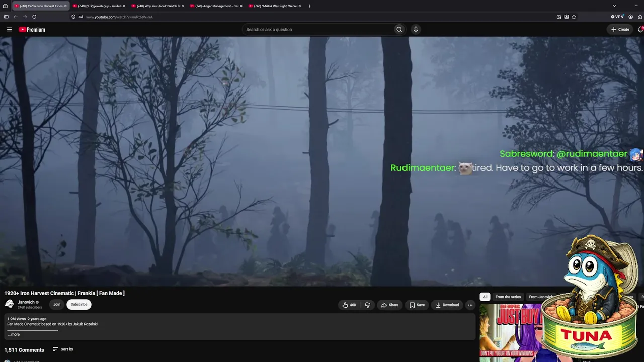Click the browser address bar URL
Image resolution: width=644 pixels, height=362 pixels.
(119, 17)
